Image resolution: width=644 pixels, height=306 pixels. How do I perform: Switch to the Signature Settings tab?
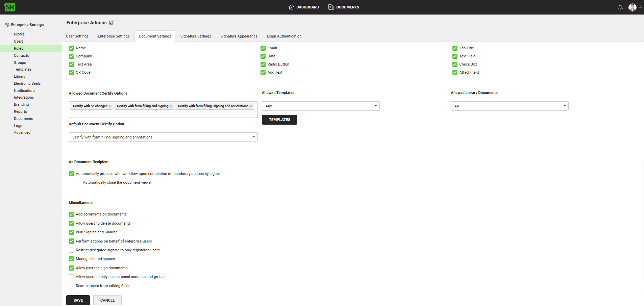[195, 36]
